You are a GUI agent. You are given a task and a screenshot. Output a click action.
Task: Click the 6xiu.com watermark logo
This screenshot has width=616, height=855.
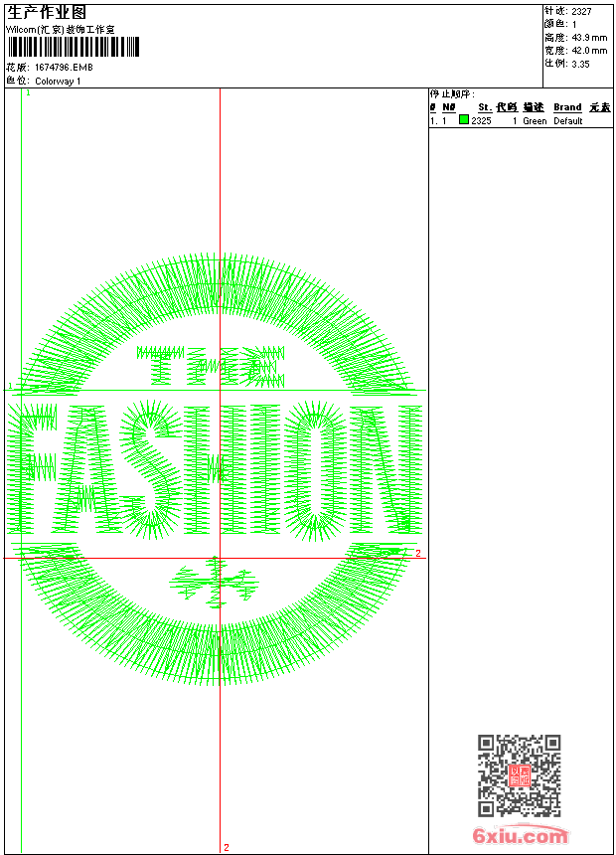pos(520,836)
